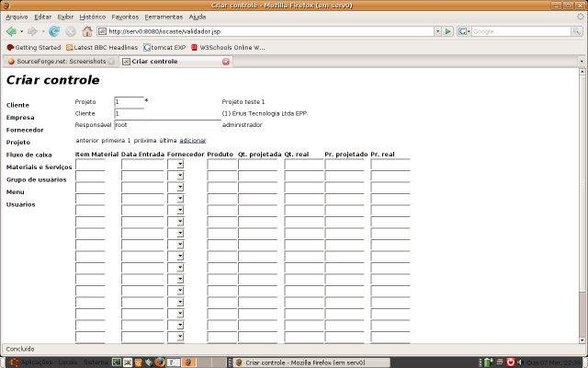Open the Projeto sidebar link
Image resolution: width=588 pixels, height=368 pixels.
tap(18, 143)
